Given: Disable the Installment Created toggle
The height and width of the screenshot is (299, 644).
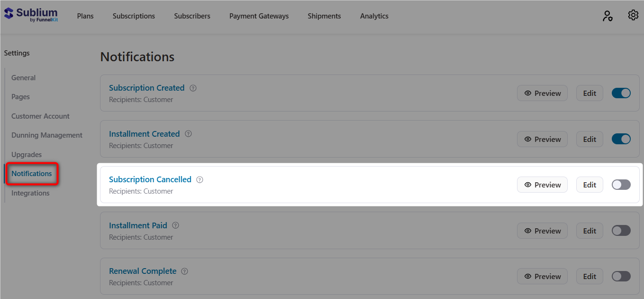Looking at the screenshot, I should [x=621, y=139].
